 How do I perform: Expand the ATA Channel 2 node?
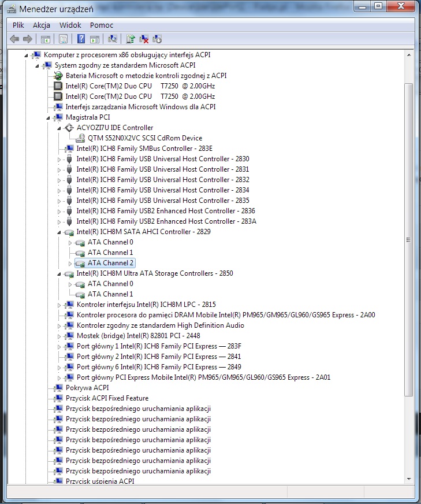point(70,264)
